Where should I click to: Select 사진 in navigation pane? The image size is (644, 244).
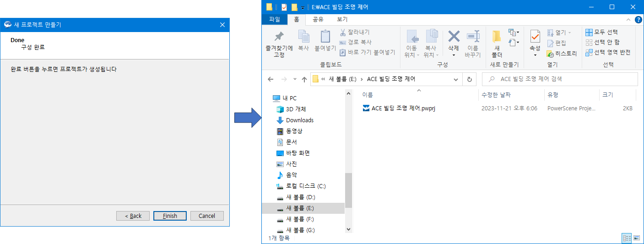click(x=287, y=164)
